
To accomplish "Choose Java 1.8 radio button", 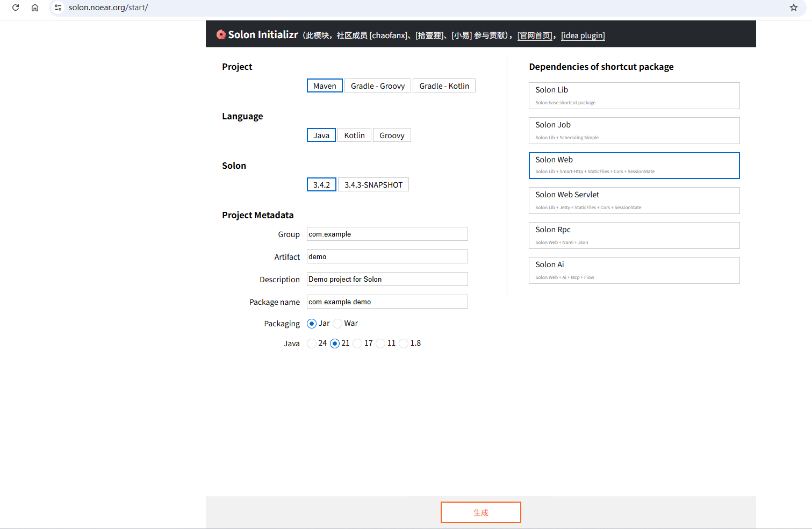I will tap(404, 344).
